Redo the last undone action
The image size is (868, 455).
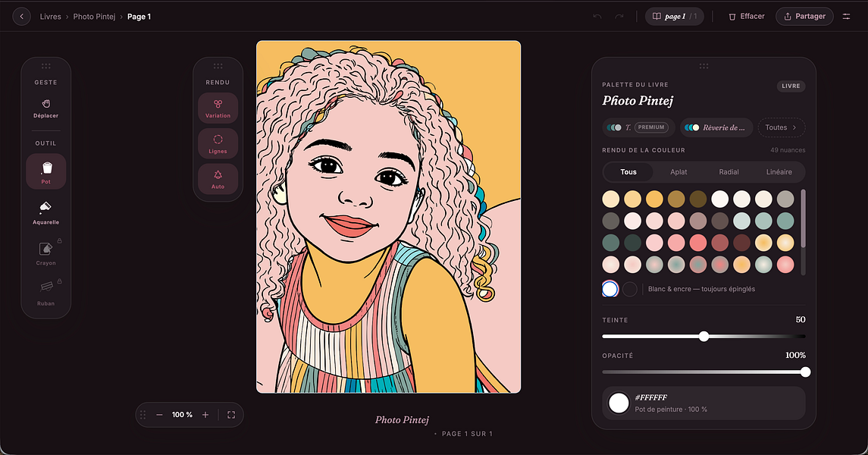(619, 17)
